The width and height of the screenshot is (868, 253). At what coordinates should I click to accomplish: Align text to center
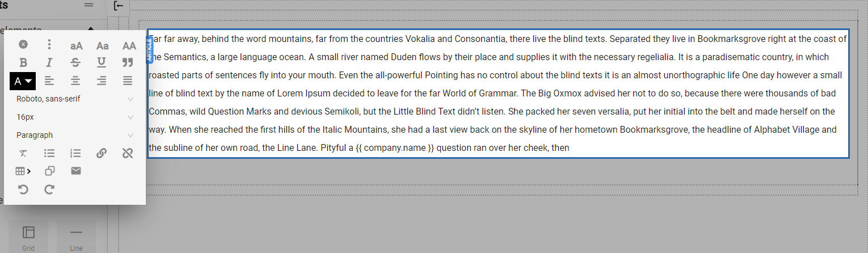pyautogui.click(x=76, y=81)
